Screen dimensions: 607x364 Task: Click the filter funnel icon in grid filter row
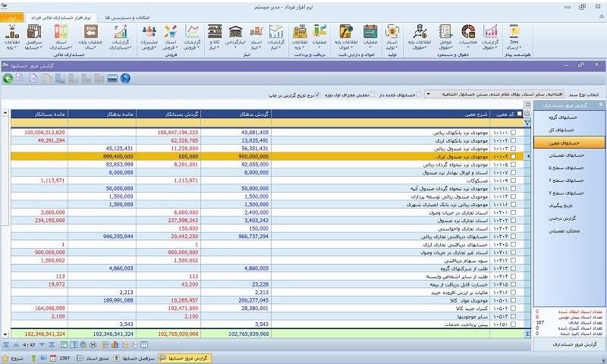pos(527,122)
